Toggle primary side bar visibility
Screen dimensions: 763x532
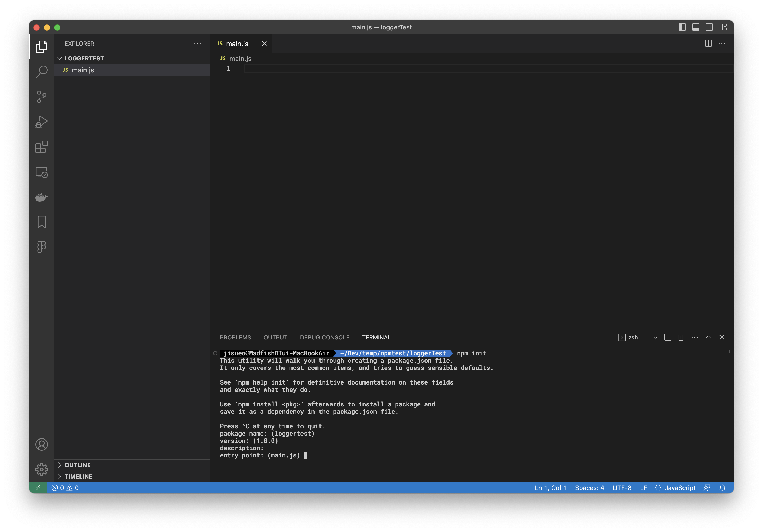[x=682, y=27]
